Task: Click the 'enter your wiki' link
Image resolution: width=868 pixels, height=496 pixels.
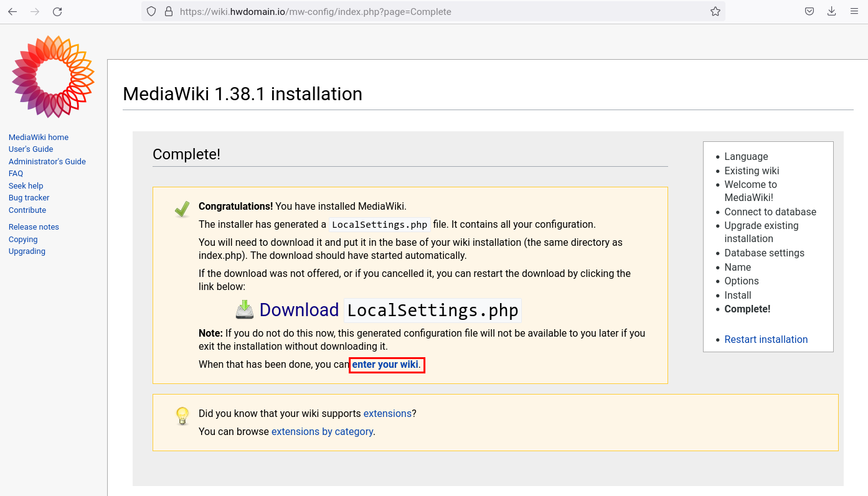Action: click(x=386, y=364)
